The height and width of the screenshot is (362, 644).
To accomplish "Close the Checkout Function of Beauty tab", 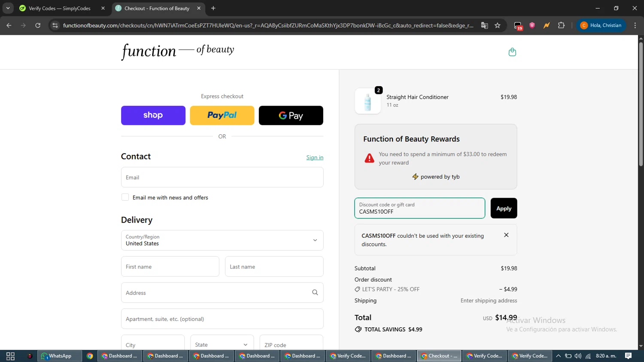I will pyautogui.click(x=199, y=8).
